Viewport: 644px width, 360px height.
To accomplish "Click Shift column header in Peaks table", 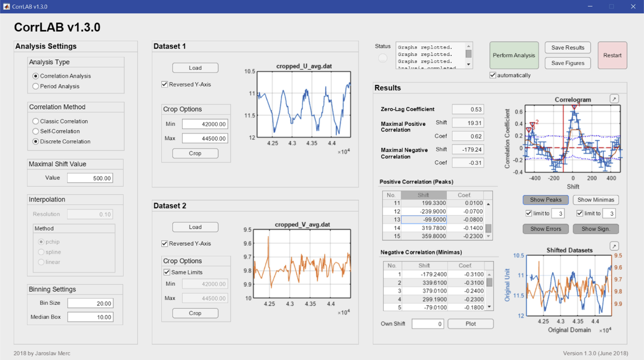I will click(423, 195).
